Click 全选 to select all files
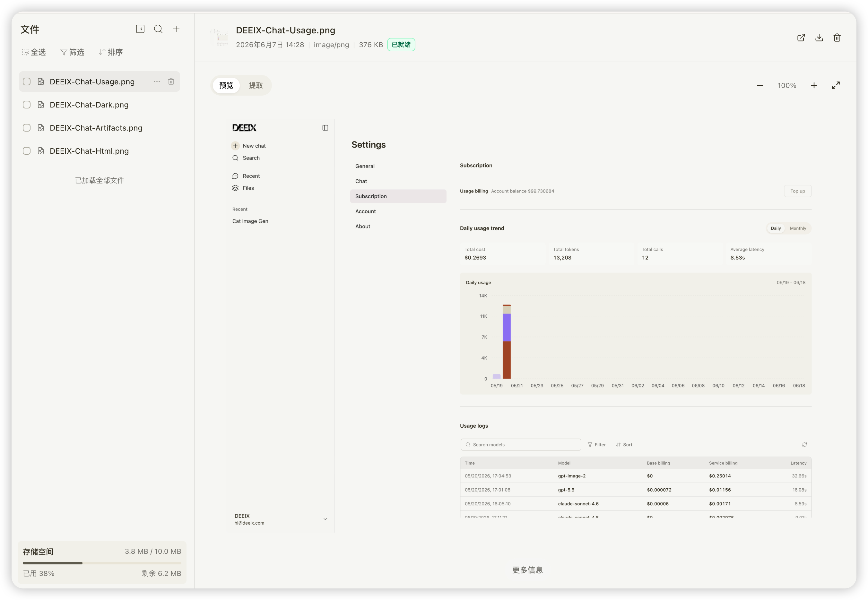 point(34,52)
